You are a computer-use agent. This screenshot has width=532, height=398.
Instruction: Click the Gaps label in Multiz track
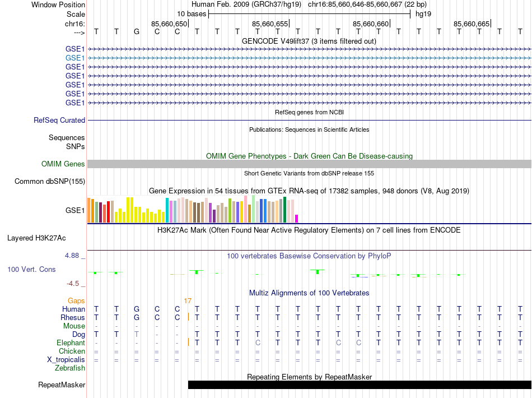(x=76, y=301)
